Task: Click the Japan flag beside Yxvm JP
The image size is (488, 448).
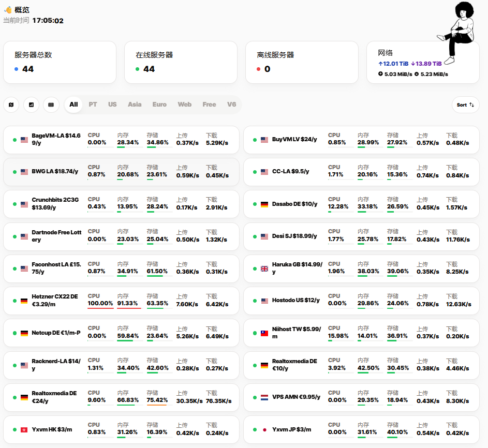Action: click(264, 430)
